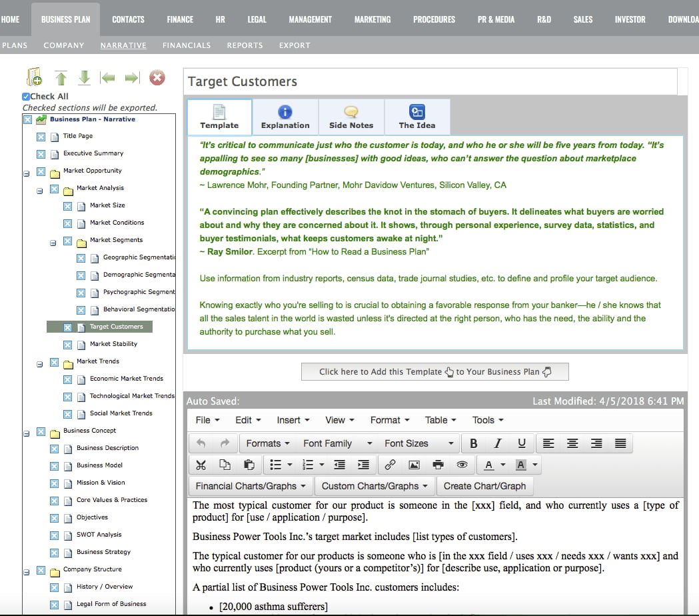Move section down with green down arrow
The height and width of the screenshot is (616, 699).
(x=84, y=77)
